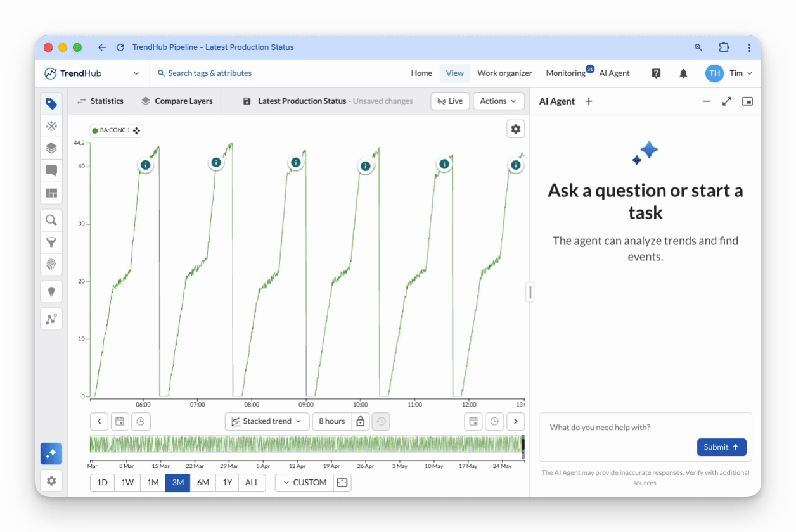The height and width of the screenshot is (532, 796).
Task: Open the dashboard layout sidebar icon
Action: [51, 193]
